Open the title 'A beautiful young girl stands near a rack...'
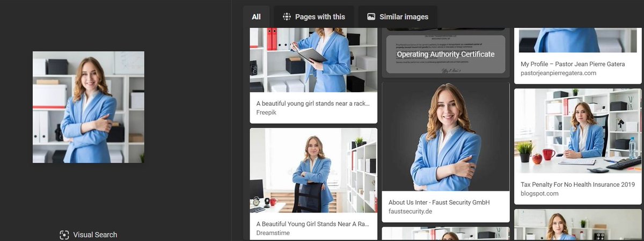This screenshot has height=241, width=644. 313,103
